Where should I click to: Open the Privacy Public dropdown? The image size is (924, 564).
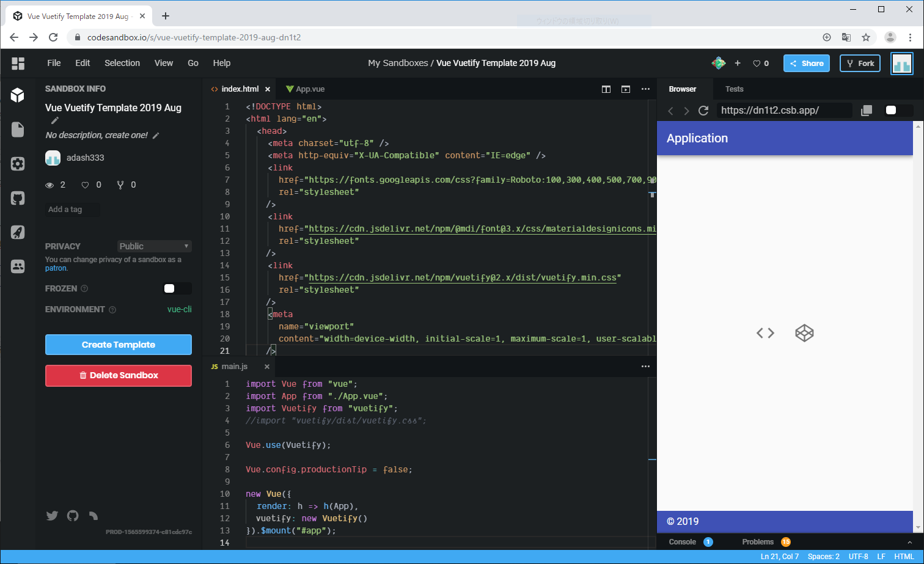(x=155, y=246)
